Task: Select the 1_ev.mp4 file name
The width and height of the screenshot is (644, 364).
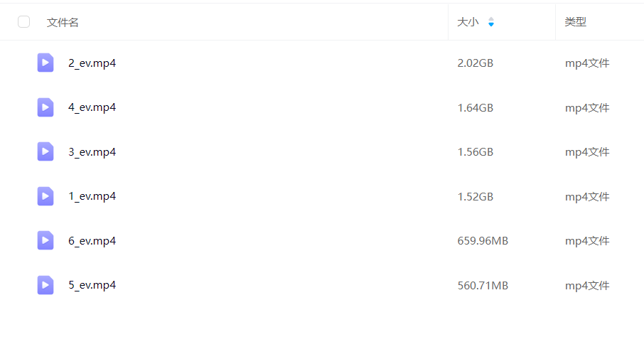Action: pyautogui.click(x=92, y=196)
